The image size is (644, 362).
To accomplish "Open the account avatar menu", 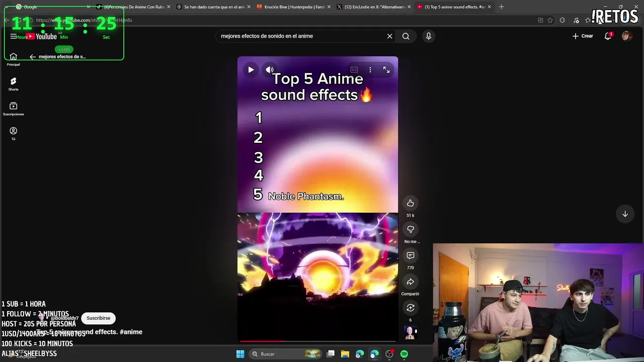I will click(x=627, y=36).
